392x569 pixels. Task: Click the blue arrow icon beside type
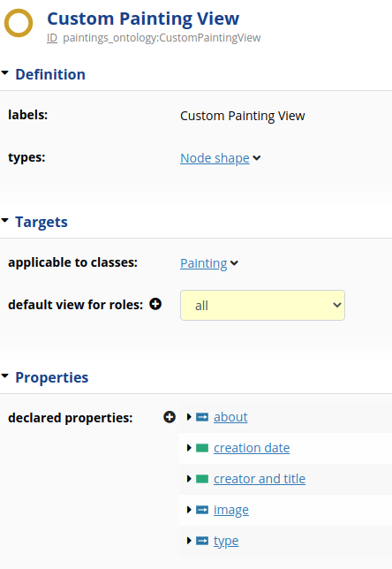point(202,541)
